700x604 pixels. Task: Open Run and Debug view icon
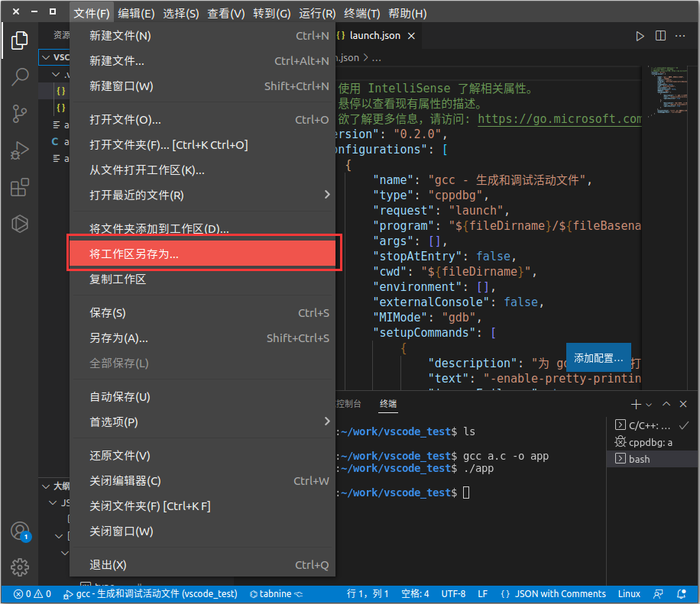click(x=20, y=150)
